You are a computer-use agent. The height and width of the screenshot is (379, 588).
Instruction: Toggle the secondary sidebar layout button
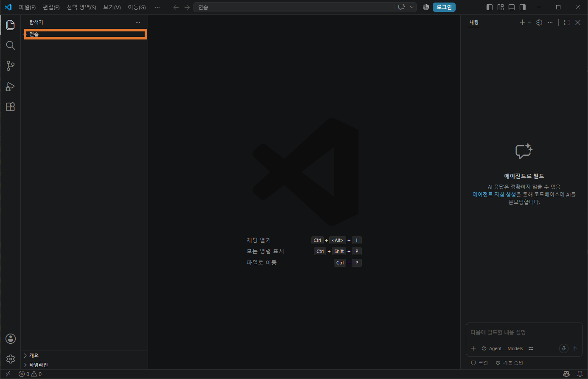(523, 7)
